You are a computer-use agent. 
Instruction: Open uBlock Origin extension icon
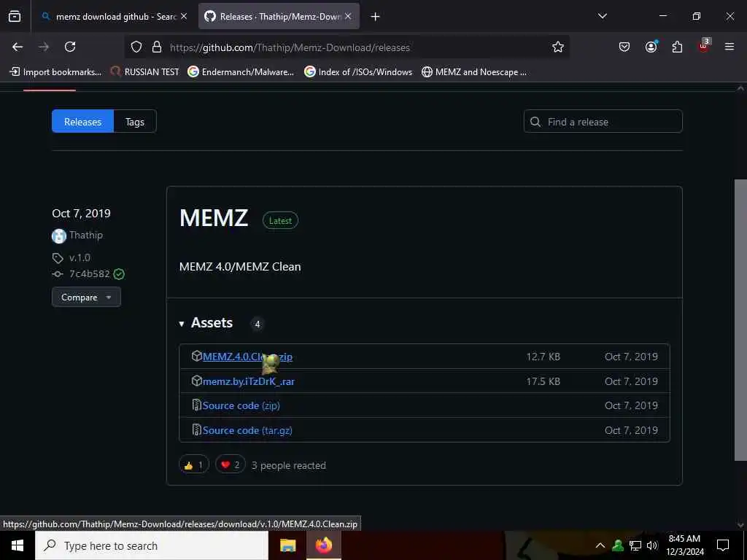click(x=704, y=46)
